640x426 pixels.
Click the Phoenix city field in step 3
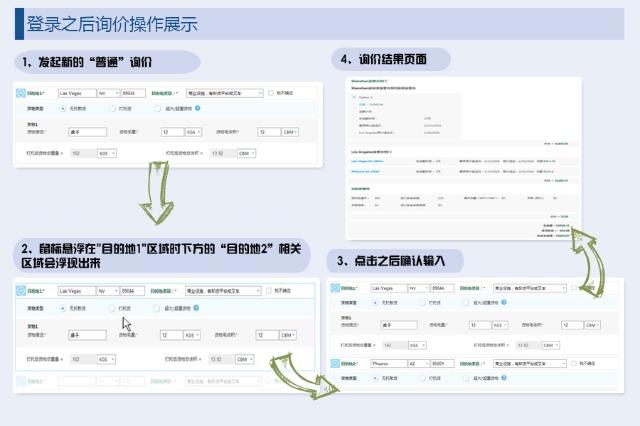[x=387, y=364]
